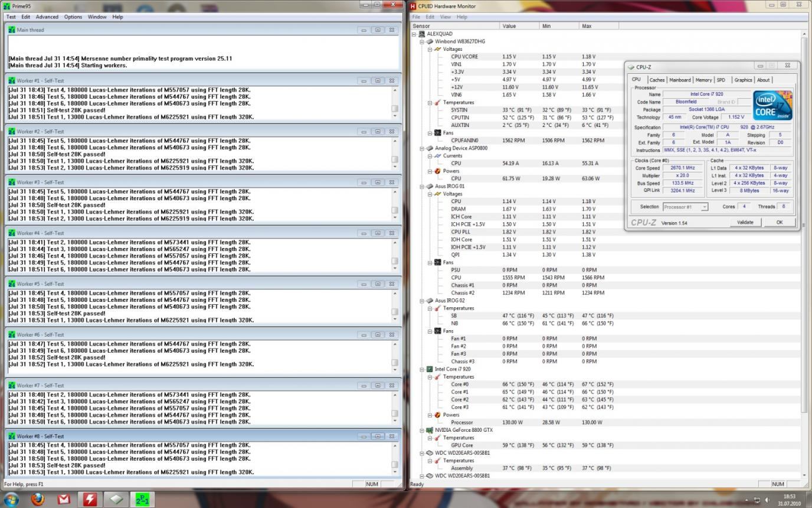Viewport: 812px width, 508px height.
Task: Click the ALEXQUAD computer icon
Action: [x=422, y=34]
